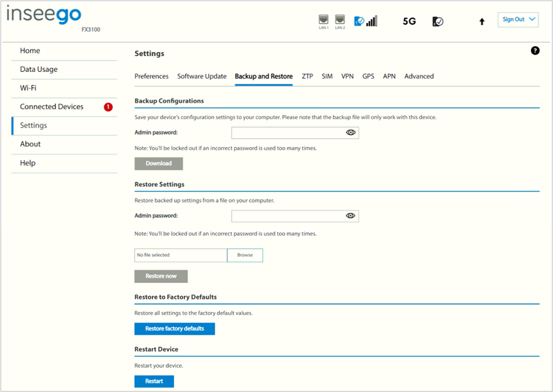The width and height of the screenshot is (553, 392).
Task: Open the Advanced tab
Action: [419, 76]
